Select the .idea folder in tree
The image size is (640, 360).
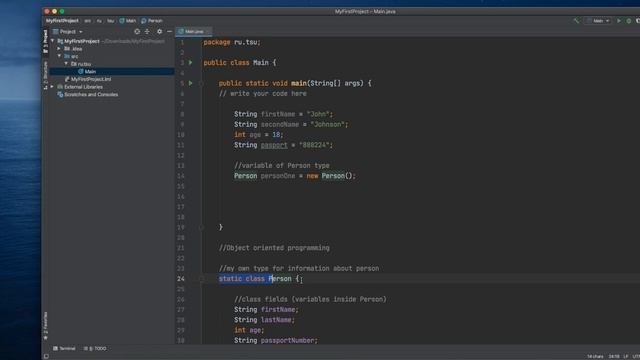[77, 49]
